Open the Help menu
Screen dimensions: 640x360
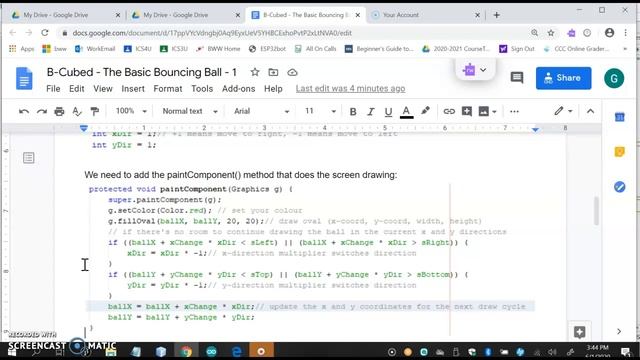[x=273, y=89]
